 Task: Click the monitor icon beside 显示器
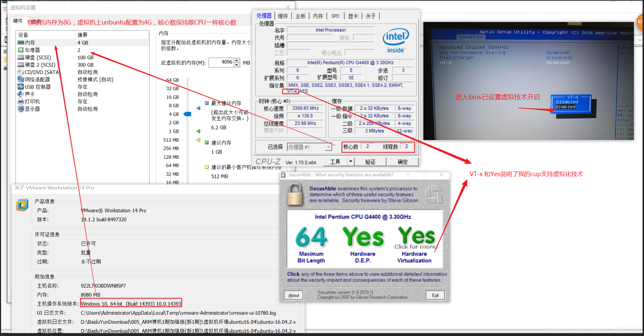pyautogui.click(x=21, y=109)
